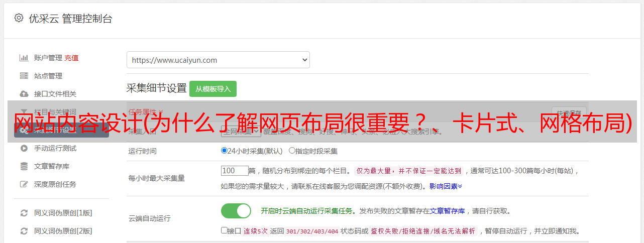Select the 24小时采集(默认) radio button

click(224, 151)
